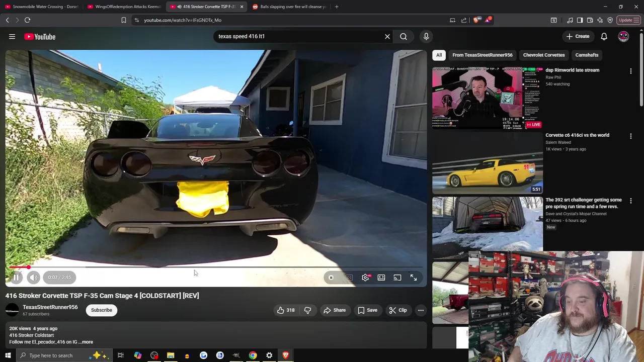Bookmark this page
The image size is (644, 362).
(x=124, y=20)
